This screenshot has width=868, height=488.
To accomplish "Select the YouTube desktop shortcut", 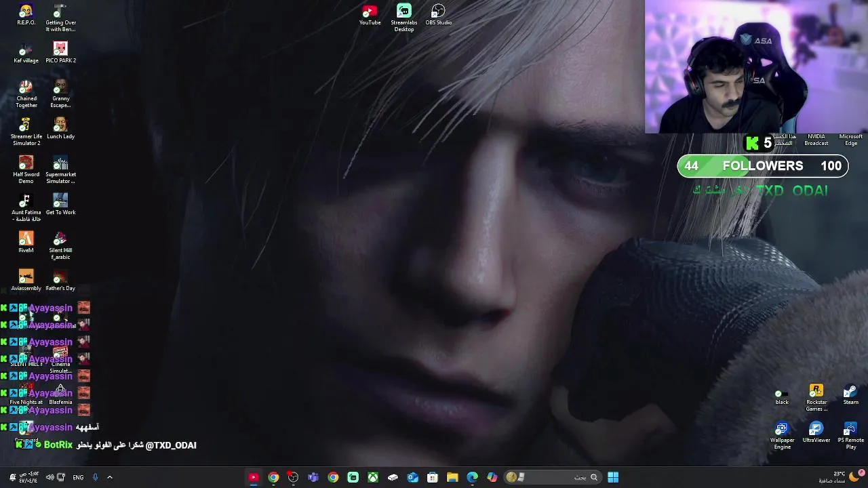I will pos(370,15).
